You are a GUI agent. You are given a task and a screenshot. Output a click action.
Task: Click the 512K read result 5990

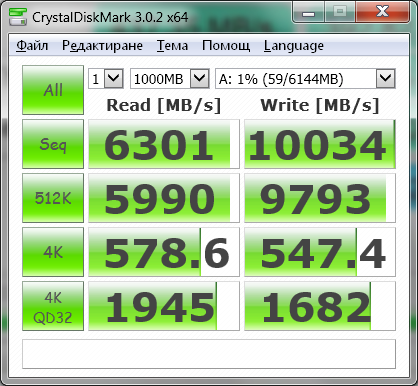click(164, 198)
